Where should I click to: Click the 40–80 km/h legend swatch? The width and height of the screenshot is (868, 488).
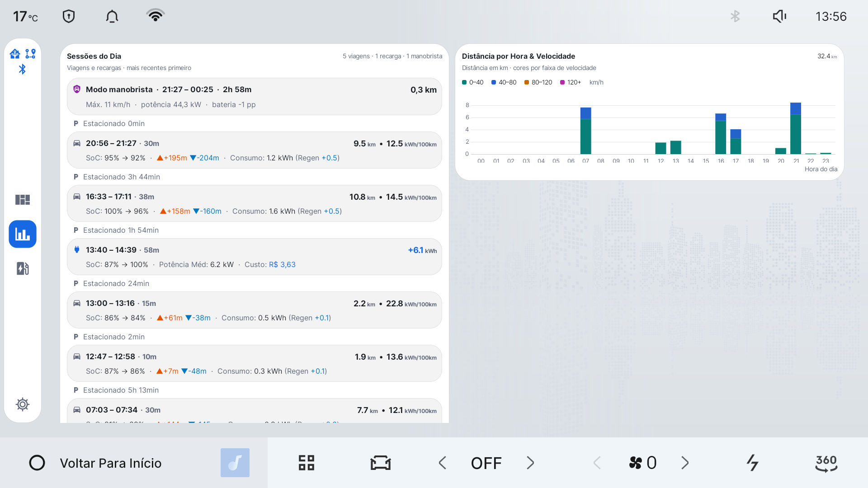494,82
